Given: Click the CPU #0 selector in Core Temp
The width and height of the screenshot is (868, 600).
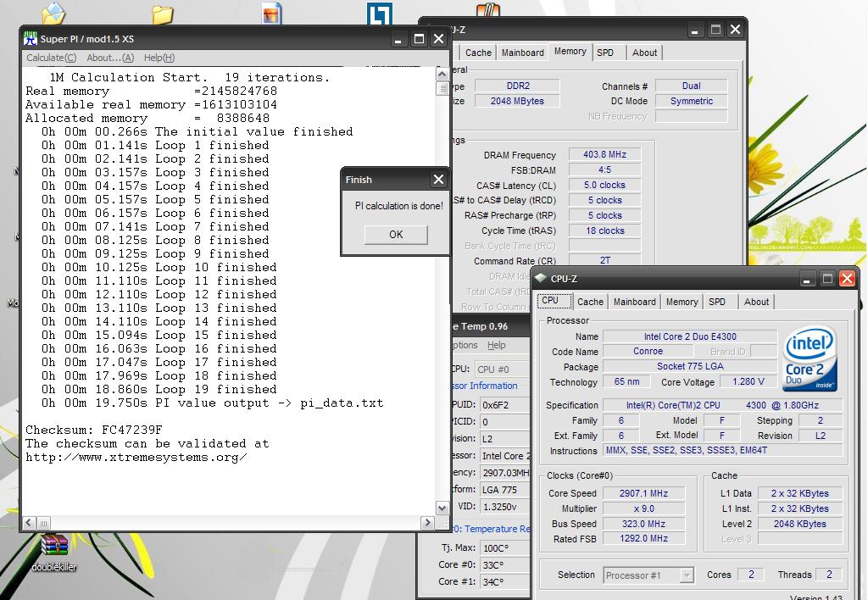Looking at the screenshot, I should click(503, 369).
